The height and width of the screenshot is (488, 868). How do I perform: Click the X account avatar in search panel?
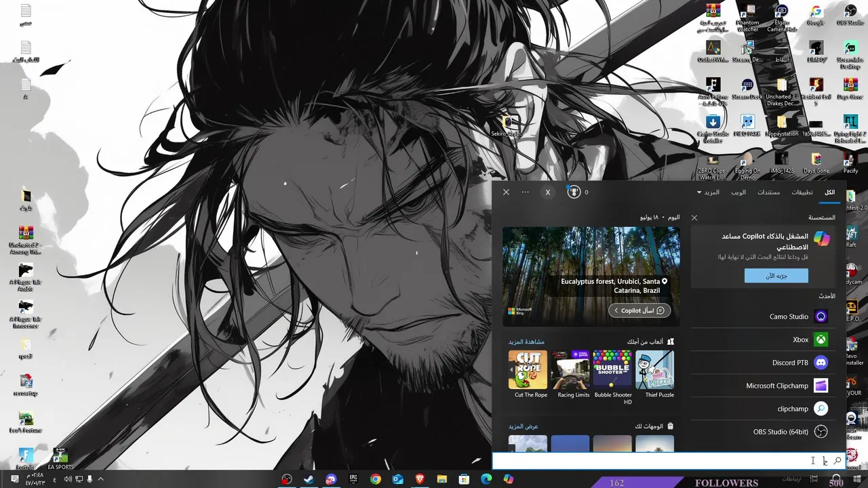click(548, 192)
